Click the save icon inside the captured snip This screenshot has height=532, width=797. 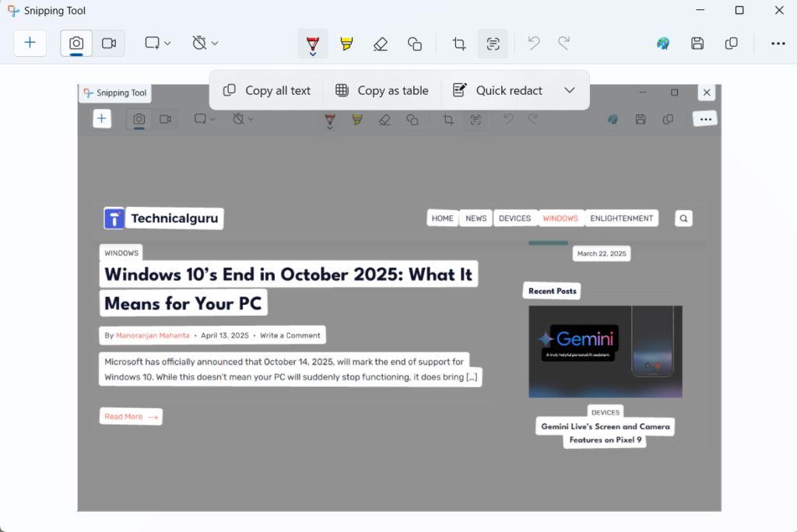[x=641, y=120]
